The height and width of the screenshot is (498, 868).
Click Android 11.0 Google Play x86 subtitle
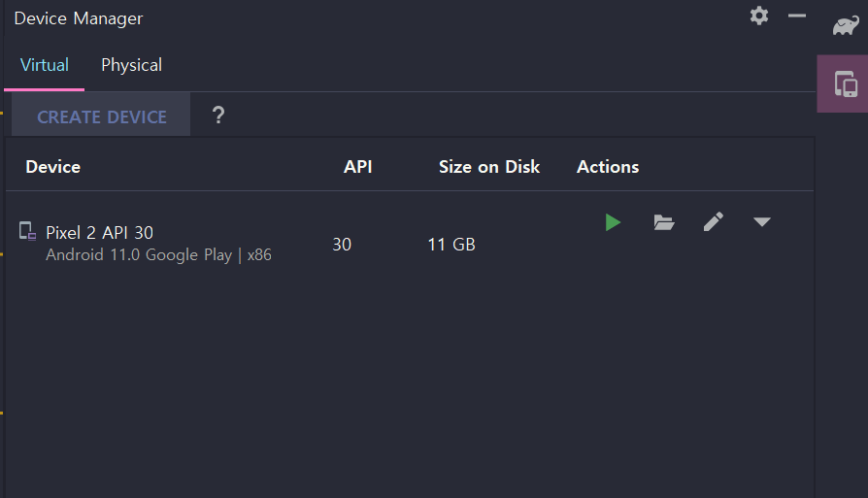coord(158,254)
